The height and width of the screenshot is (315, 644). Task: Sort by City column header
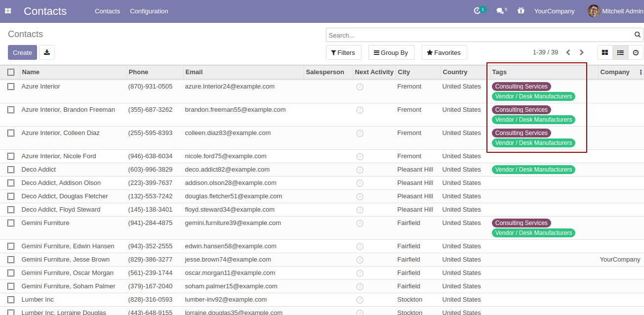coord(418,72)
